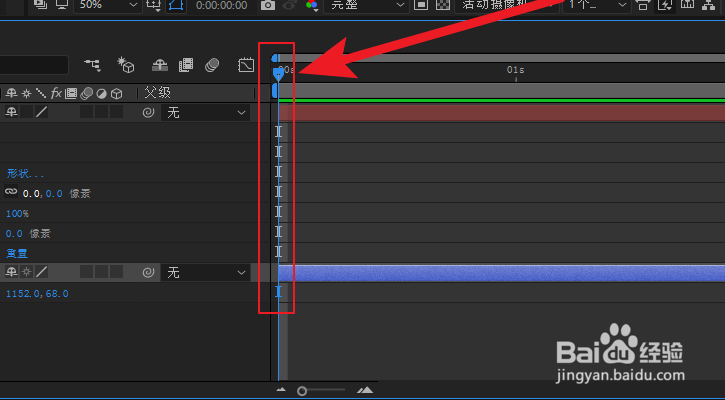Click the 0:00:00:00 timecode
Image resolution: width=725 pixels, height=400 pixels.
pos(221,6)
